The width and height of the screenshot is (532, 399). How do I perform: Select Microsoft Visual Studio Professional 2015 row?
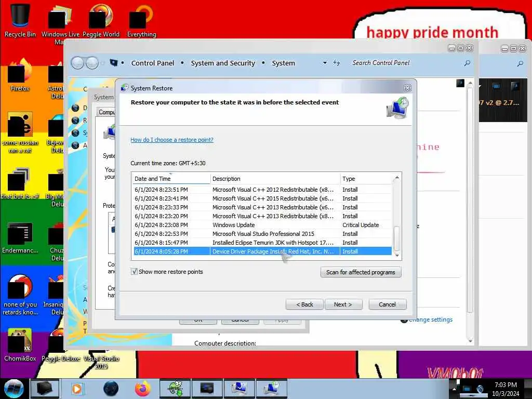(262, 234)
